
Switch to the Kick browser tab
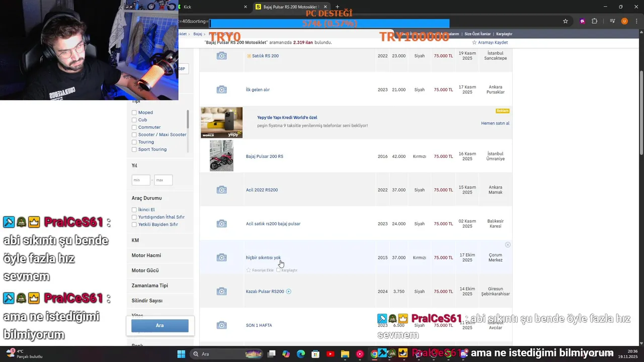(214, 7)
